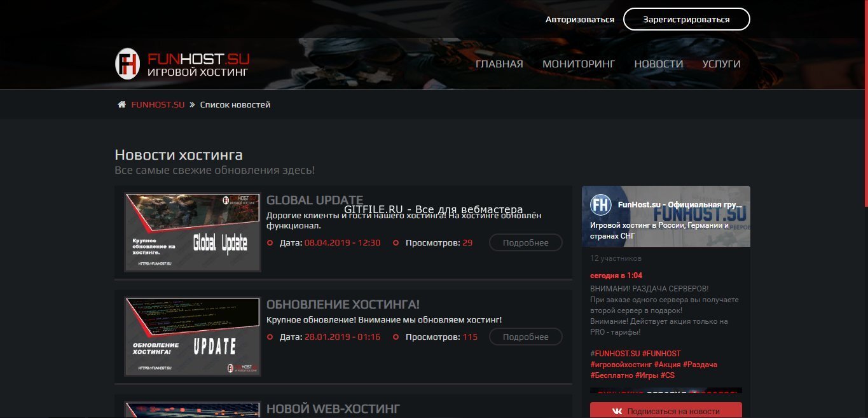868x418 pixels.
Task: Open the Авторизоваться login link
Action: tap(580, 19)
